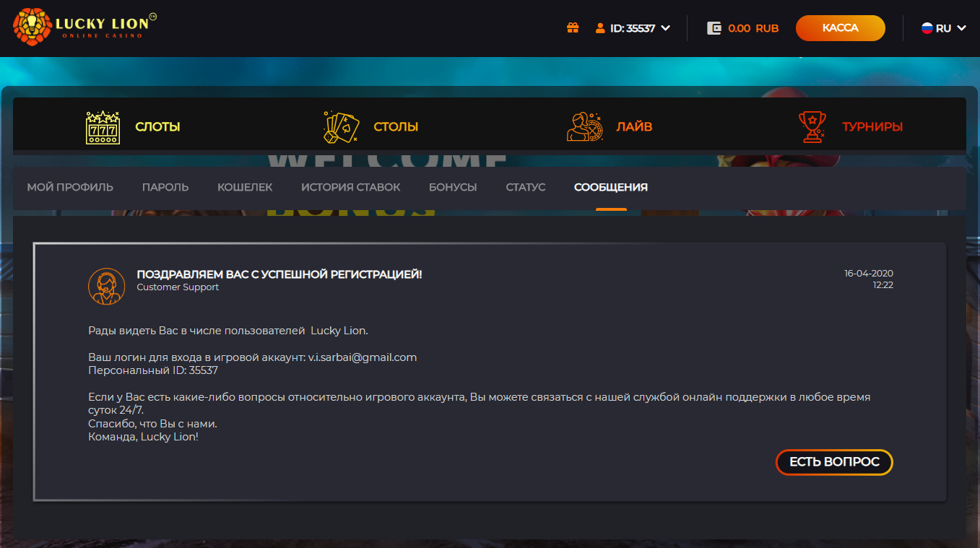Click the trophy tournaments icon
This screenshot has width=980, height=548.
(813, 127)
